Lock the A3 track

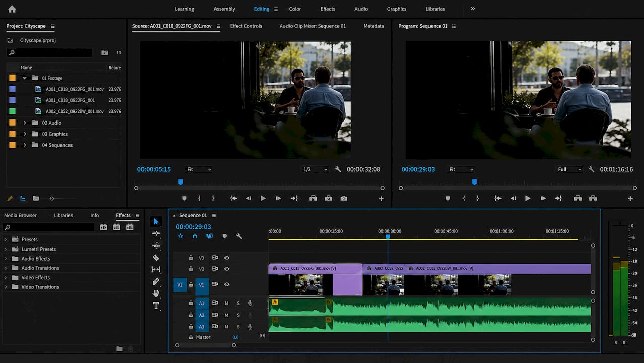[x=191, y=327]
